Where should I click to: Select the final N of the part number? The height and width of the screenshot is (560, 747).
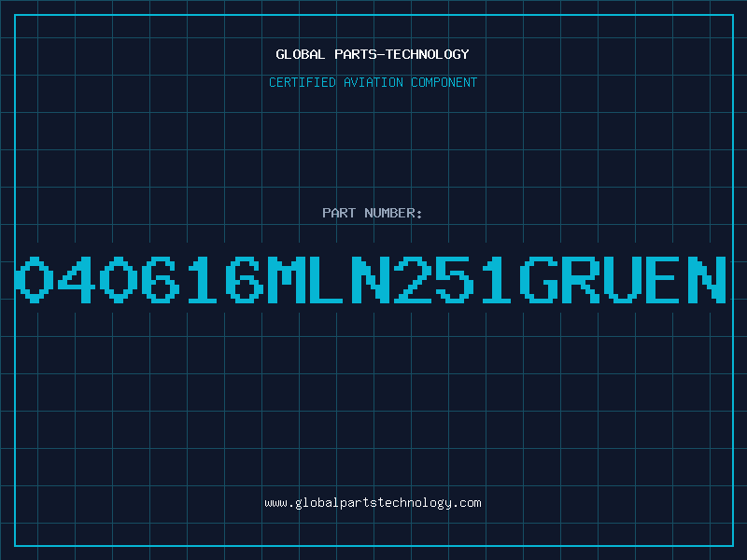[707, 279]
